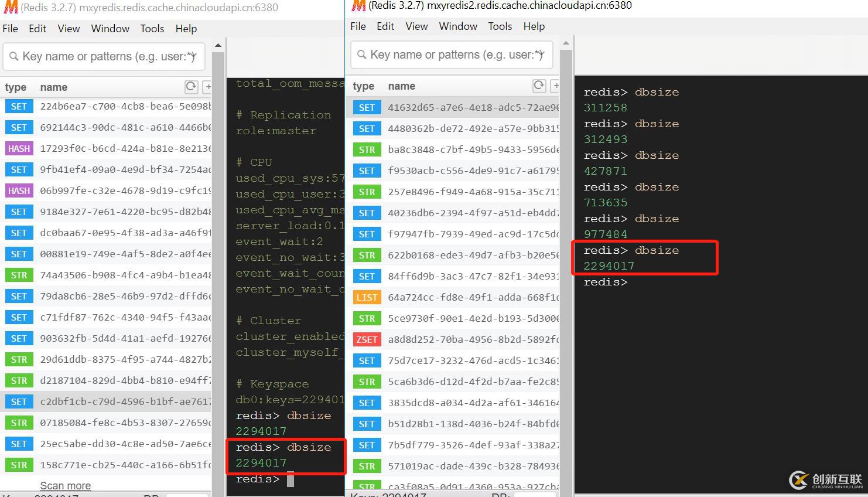This screenshot has height=497, width=868.
Task: Open the File menu in the mxyredis2 window
Action: 358,26
